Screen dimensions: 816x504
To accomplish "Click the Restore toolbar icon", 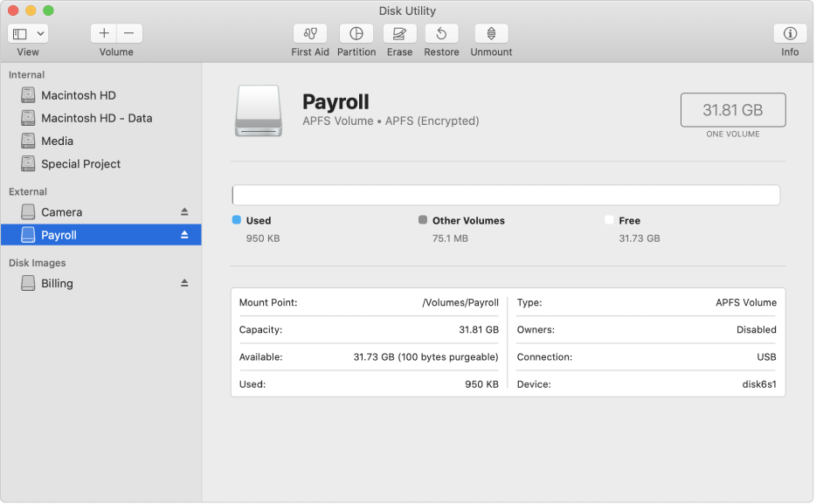I will coord(441,34).
